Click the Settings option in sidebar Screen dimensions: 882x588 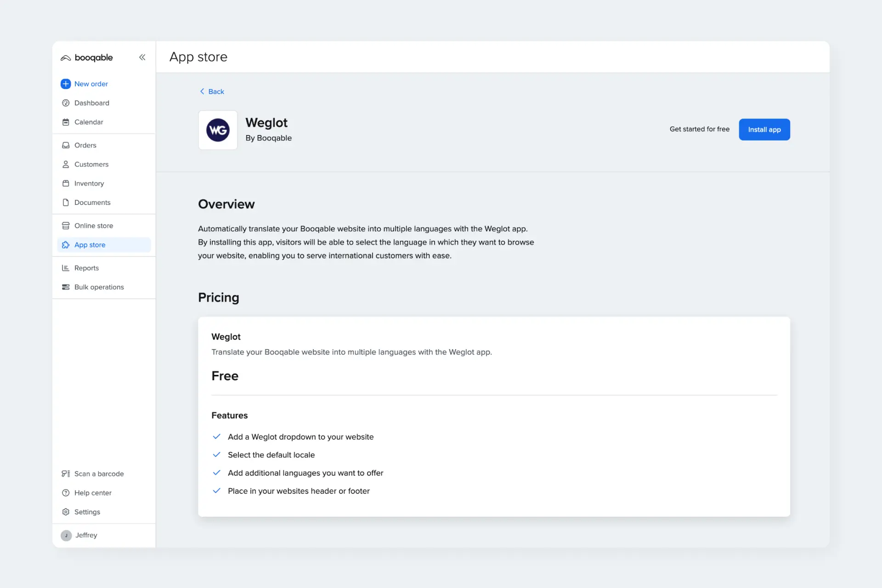(x=87, y=512)
